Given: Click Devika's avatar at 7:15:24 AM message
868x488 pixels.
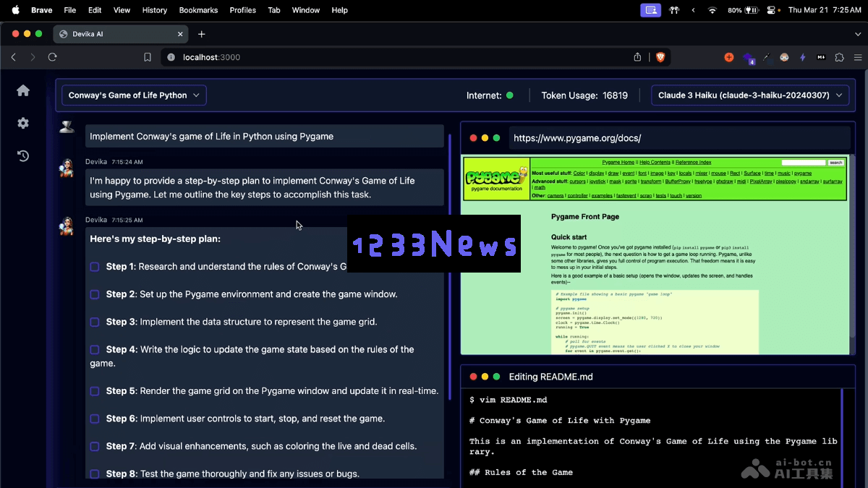Looking at the screenshot, I should coord(67,168).
